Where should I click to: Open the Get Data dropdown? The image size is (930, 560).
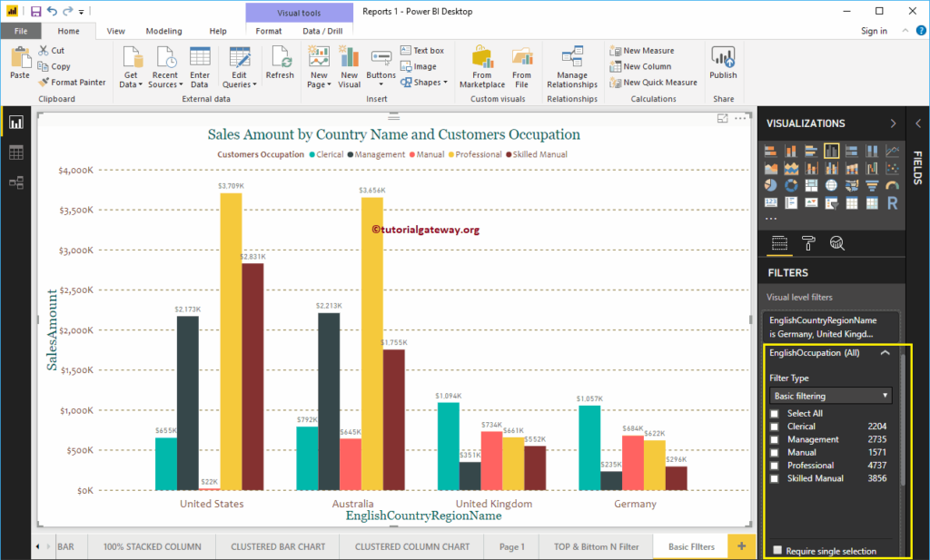[131, 79]
